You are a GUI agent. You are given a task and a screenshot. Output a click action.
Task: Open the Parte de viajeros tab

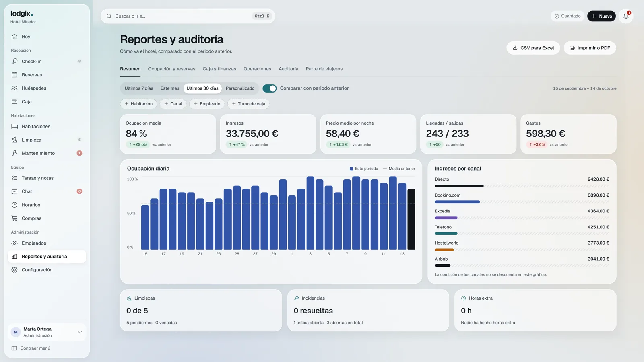[324, 69]
